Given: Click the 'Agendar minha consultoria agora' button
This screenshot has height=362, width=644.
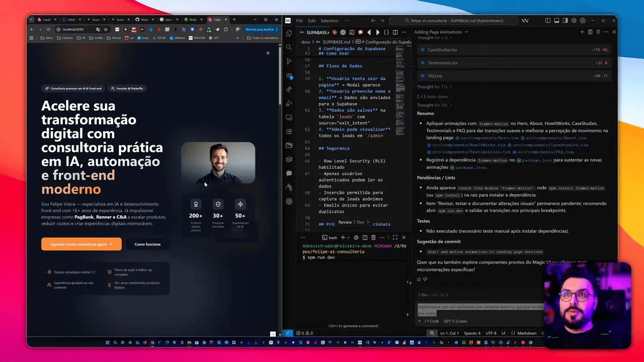Looking at the screenshot, I should coord(81,244).
